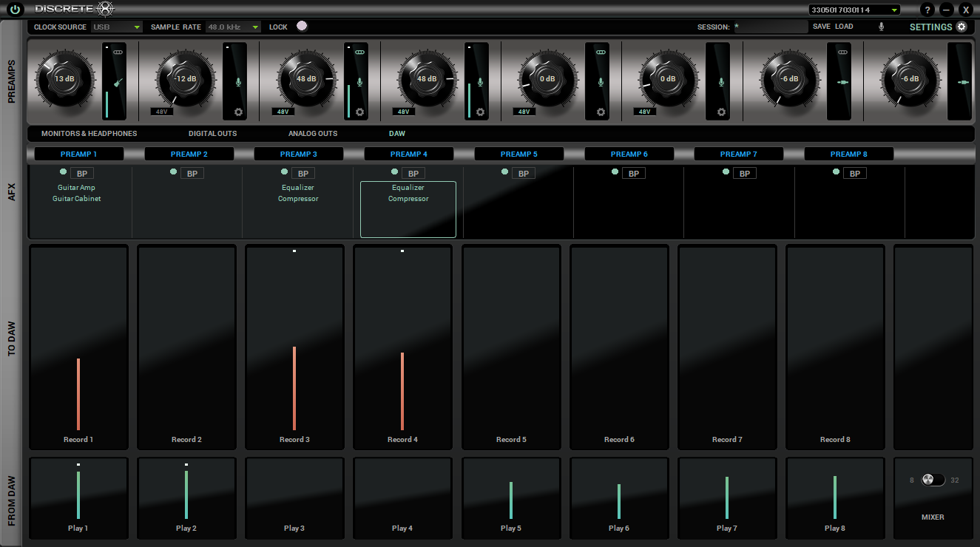Switch to DAW tab
The width and height of the screenshot is (980, 547).
pyautogui.click(x=397, y=134)
